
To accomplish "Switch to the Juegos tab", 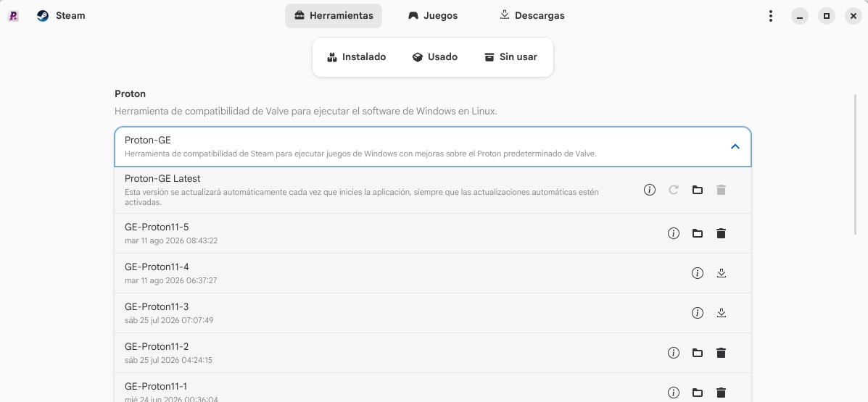I will [x=433, y=15].
